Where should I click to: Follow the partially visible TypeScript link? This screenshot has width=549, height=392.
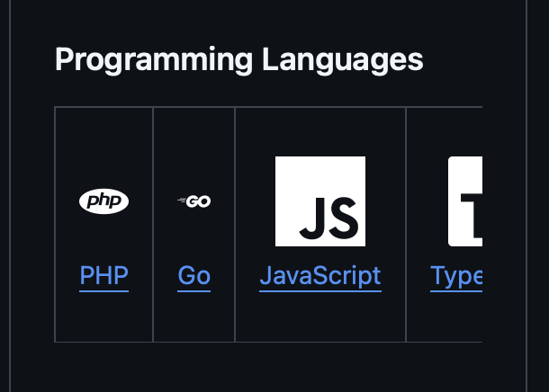coord(456,276)
